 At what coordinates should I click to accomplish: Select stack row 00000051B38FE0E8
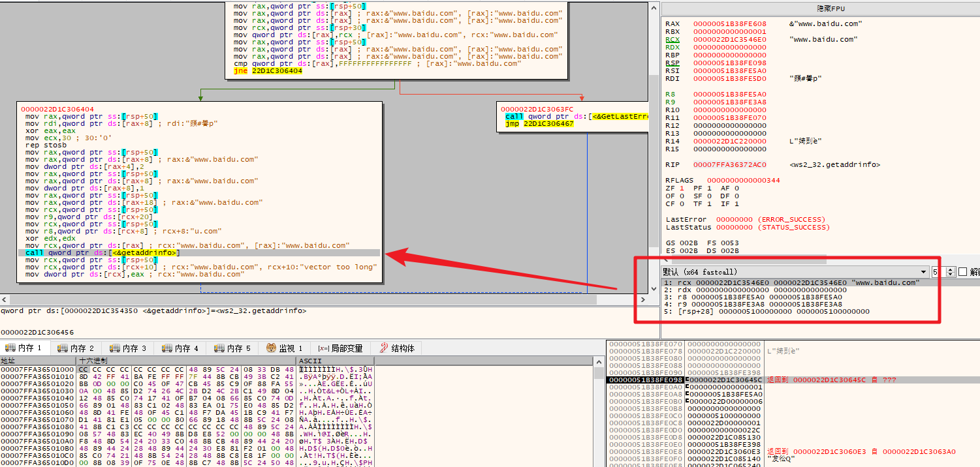point(793,451)
